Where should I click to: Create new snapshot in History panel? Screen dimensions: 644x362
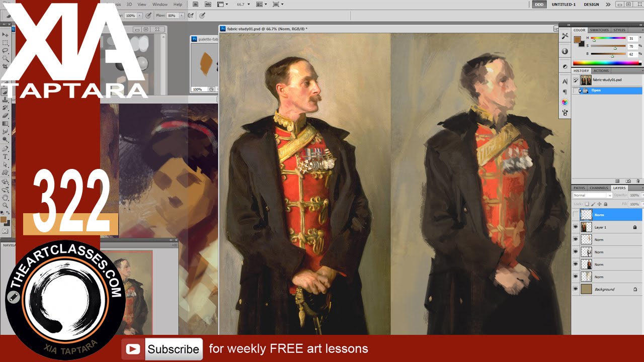click(628, 181)
